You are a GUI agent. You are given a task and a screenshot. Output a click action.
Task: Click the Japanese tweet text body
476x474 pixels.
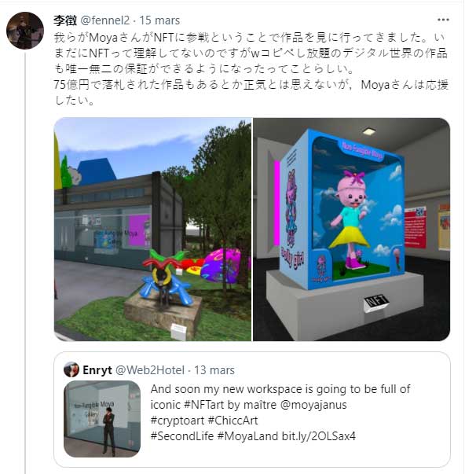coord(251,69)
